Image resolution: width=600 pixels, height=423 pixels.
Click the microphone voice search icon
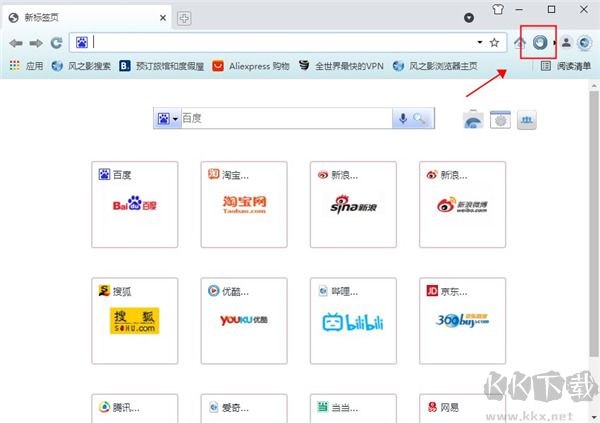[403, 119]
